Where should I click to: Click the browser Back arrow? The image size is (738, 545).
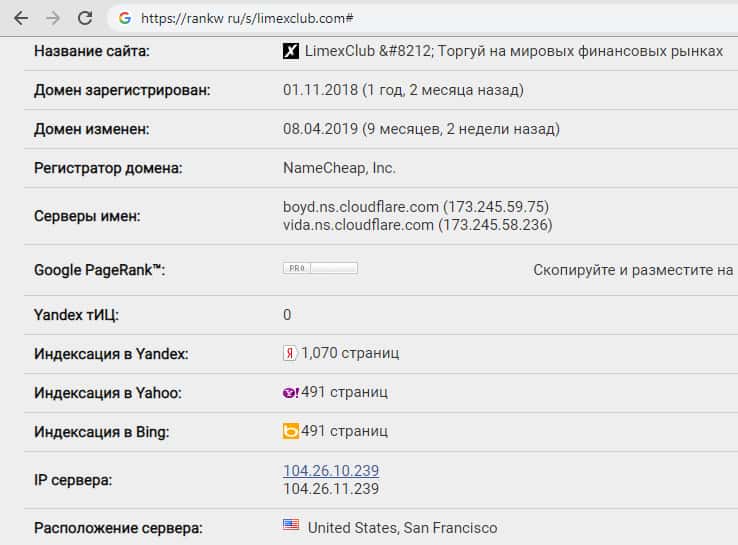[20, 18]
